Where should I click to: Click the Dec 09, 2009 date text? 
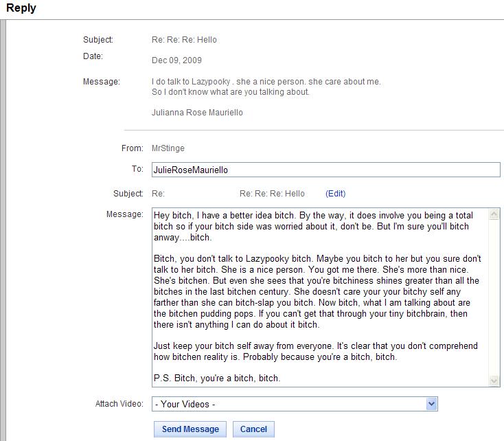point(176,60)
